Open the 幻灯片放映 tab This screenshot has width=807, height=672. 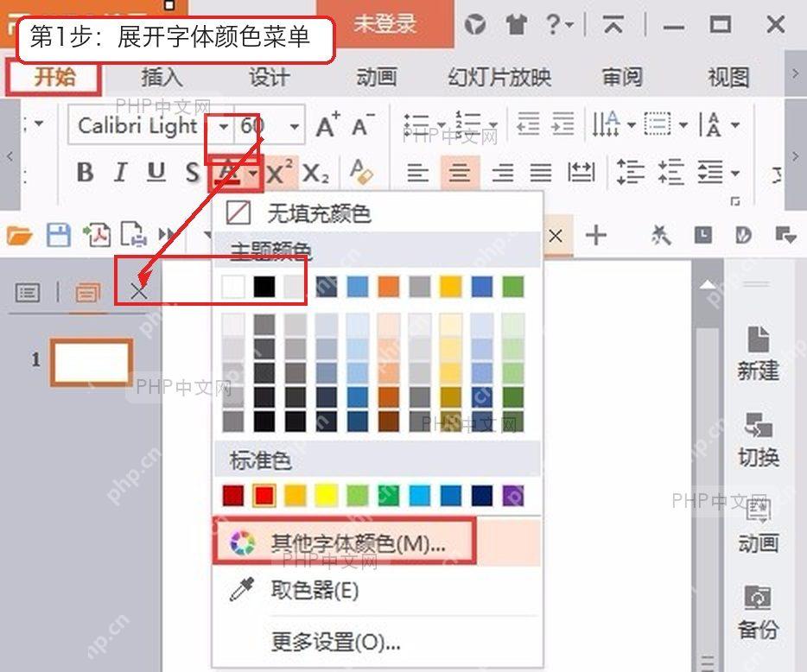(x=499, y=78)
